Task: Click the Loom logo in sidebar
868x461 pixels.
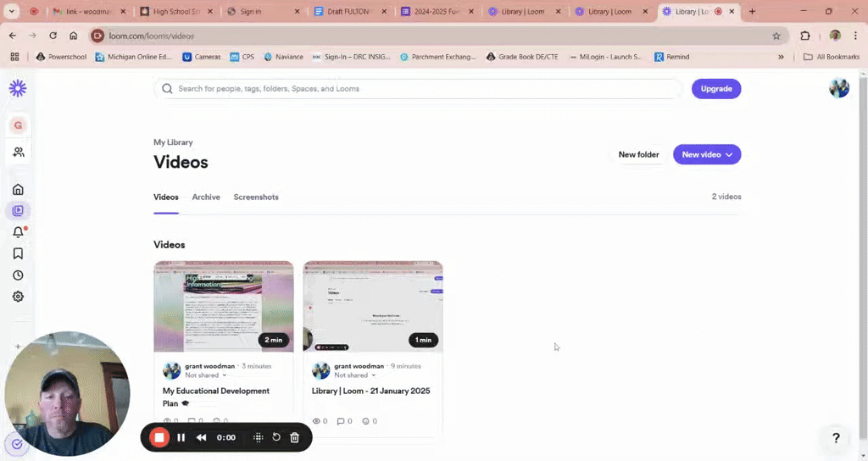Action: [18, 88]
